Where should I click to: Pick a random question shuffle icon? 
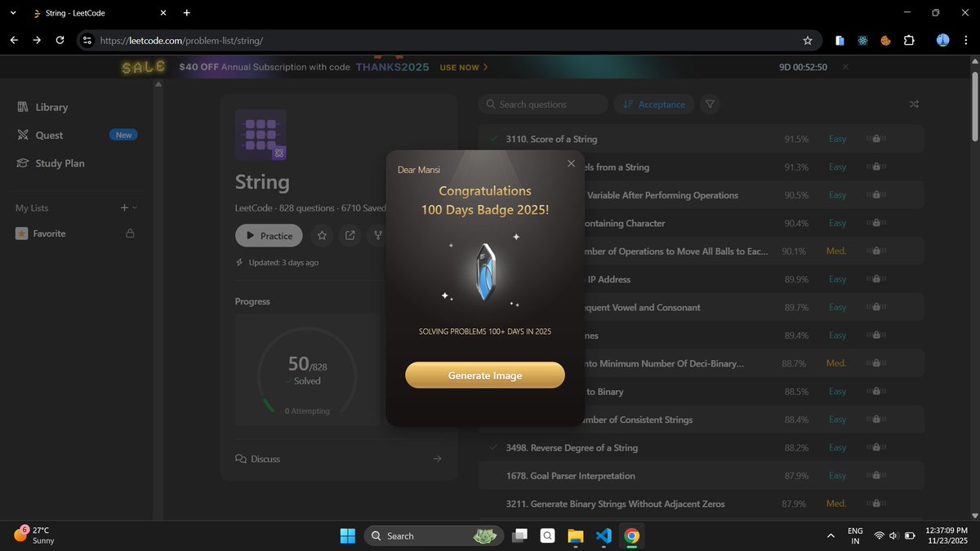[x=914, y=104]
